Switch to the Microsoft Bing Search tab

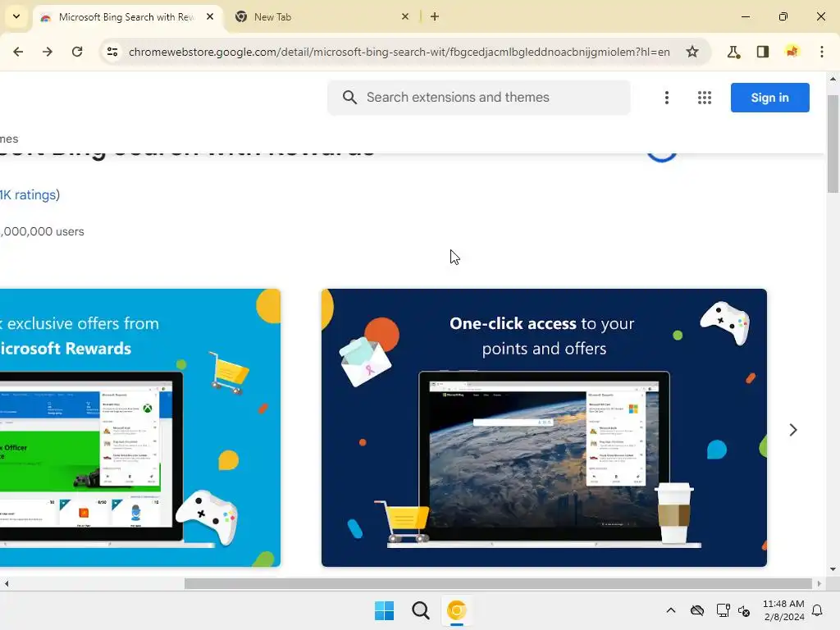pyautogui.click(x=127, y=17)
